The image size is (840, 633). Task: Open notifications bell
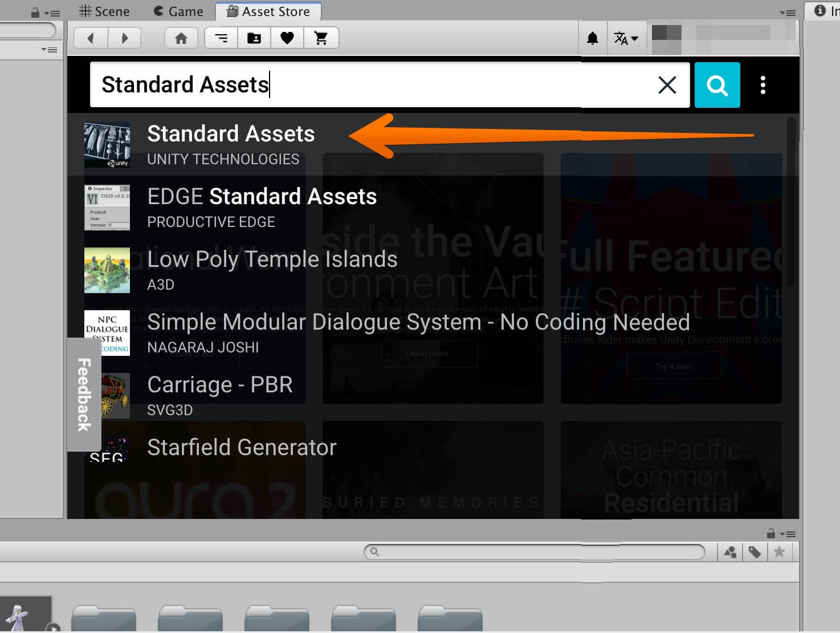pyautogui.click(x=593, y=38)
